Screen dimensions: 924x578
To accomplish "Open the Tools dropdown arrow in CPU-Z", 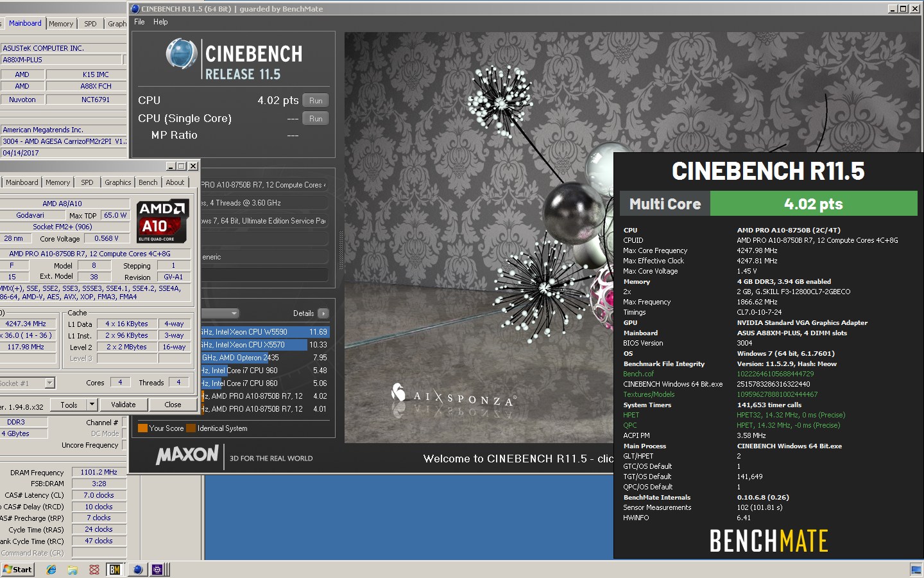I will [92, 405].
